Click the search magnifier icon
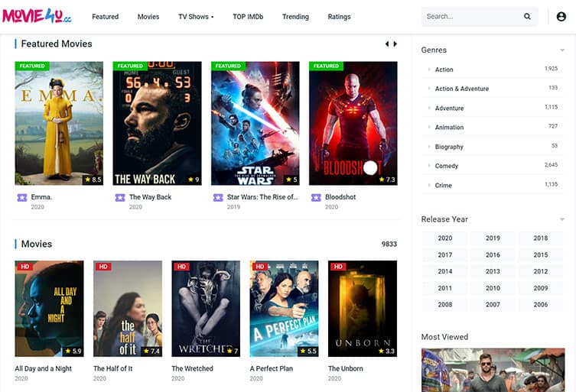The width and height of the screenshot is (576, 392). click(527, 16)
